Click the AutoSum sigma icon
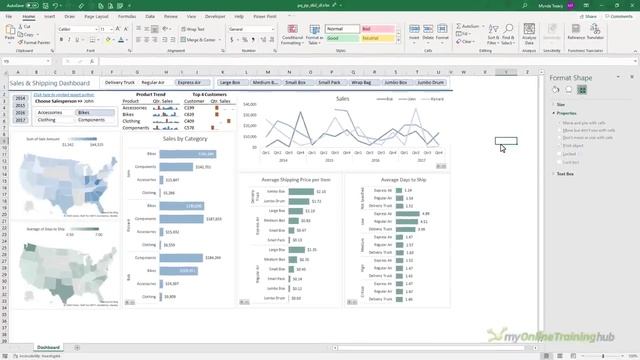This screenshot has height=360, width=640. coord(459,26)
